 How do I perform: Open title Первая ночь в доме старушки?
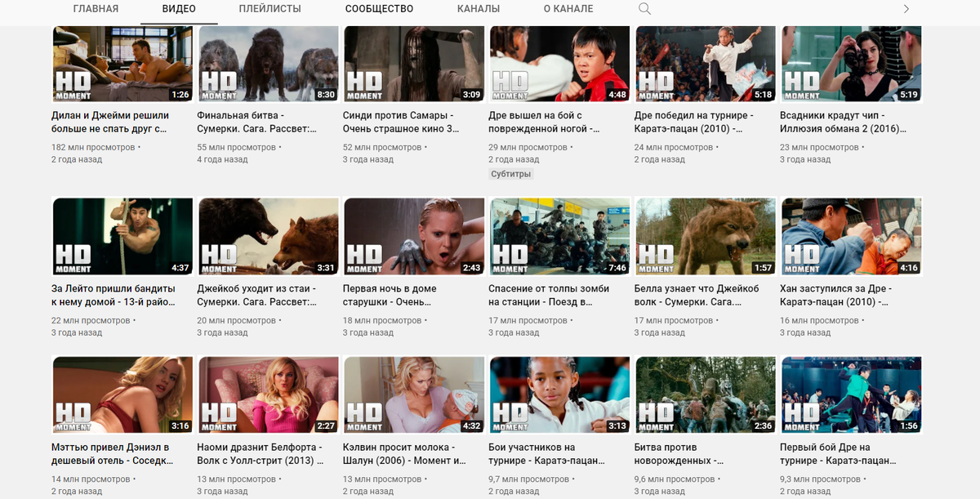pyautogui.click(x=390, y=296)
